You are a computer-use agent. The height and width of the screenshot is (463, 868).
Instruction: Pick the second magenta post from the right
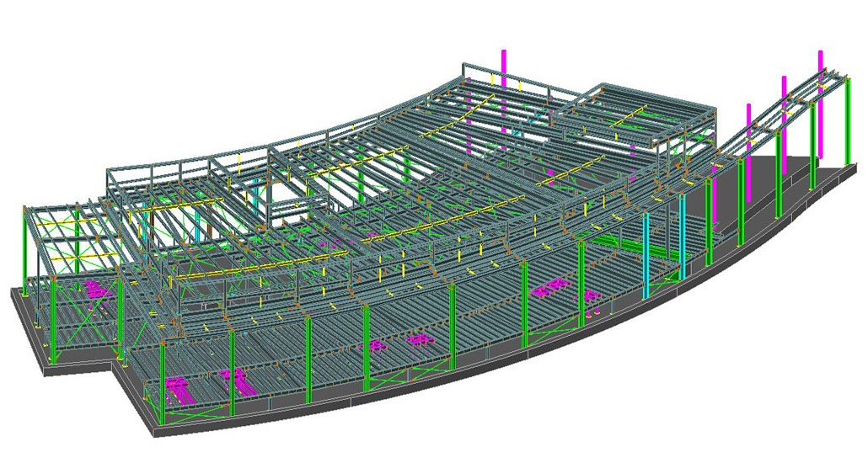pos(784,93)
